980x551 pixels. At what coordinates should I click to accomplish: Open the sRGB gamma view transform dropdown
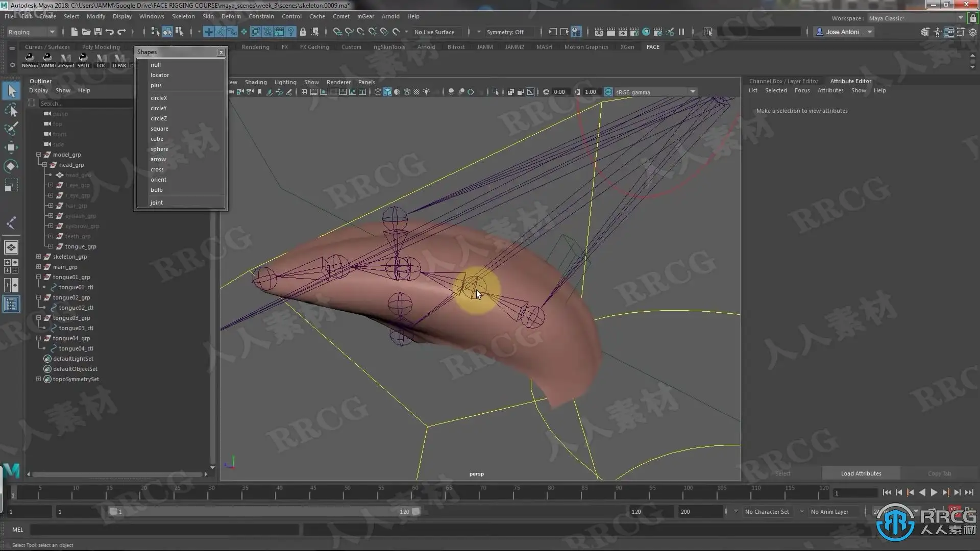pos(692,92)
